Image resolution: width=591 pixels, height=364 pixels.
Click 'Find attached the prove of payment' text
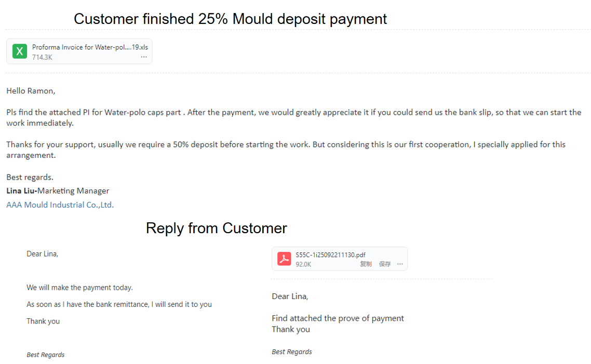338,318
